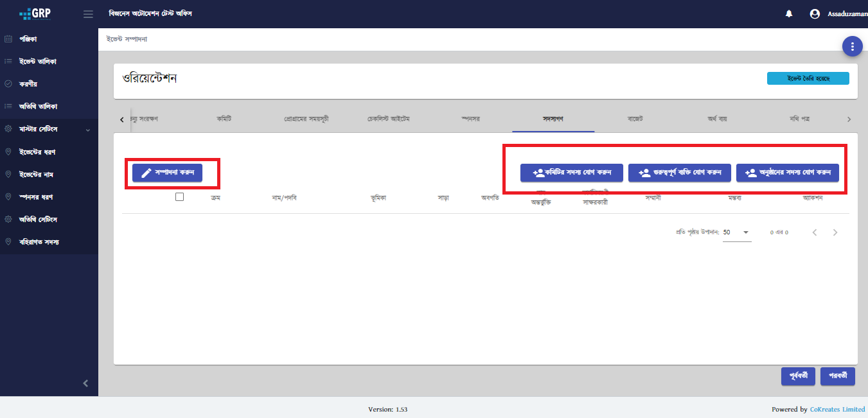The width and height of the screenshot is (868, 418).
Task: Go to the next table page arrow
Action: 835,232
